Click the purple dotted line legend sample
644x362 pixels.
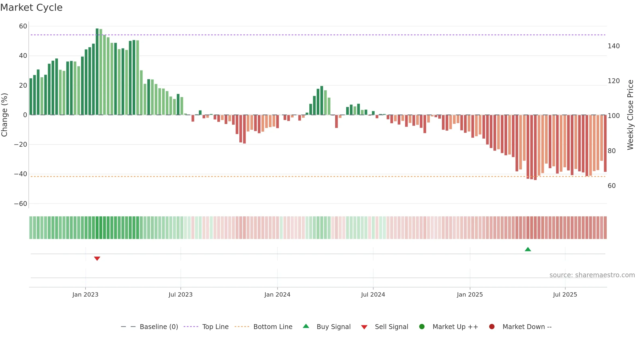click(x=191, y=327)
